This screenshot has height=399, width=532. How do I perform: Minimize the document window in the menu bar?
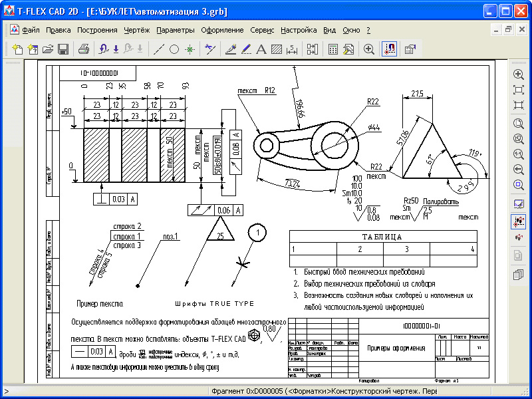tap(496, 30)
